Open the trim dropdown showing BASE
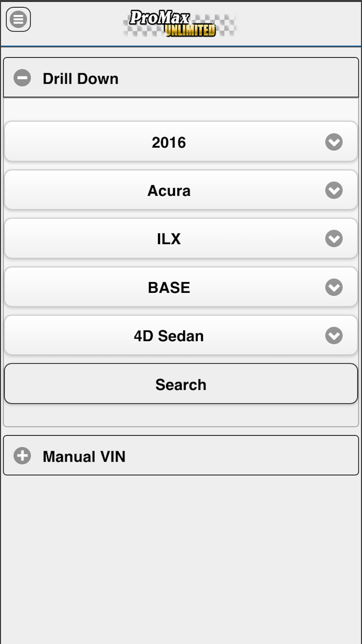The image size is (362, 644). click(169, 287)
